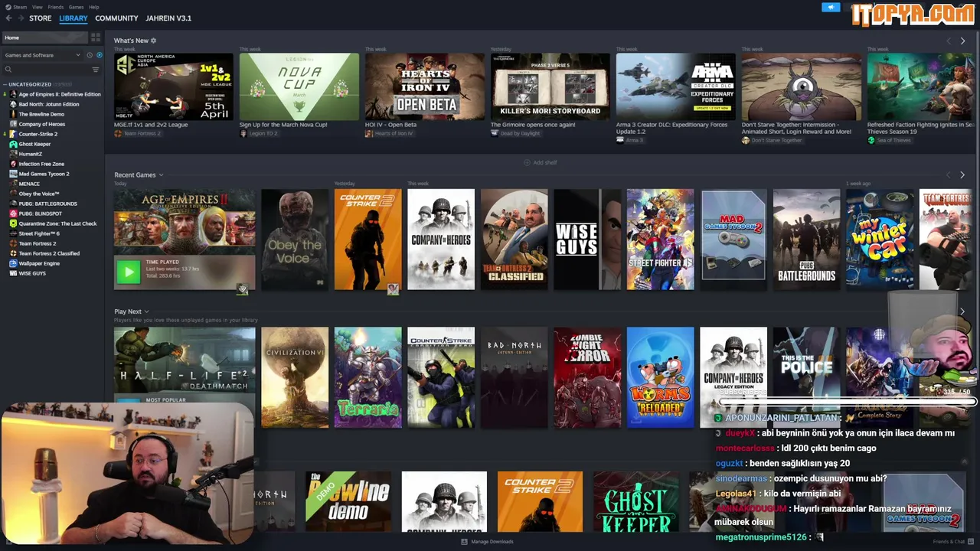Select WISE GUYS in sidebar list
The image size is (980, 551).
pyautogui.click(x=32, y=273)
